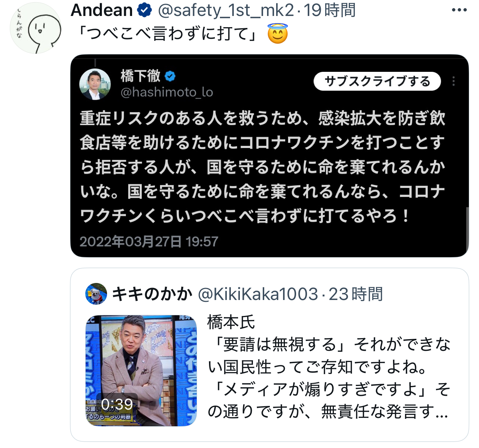The height and width of the screenshot is (448, 479).
Task: Click 橋下徹's blue verified checkmark
Action: coord(170,76)
